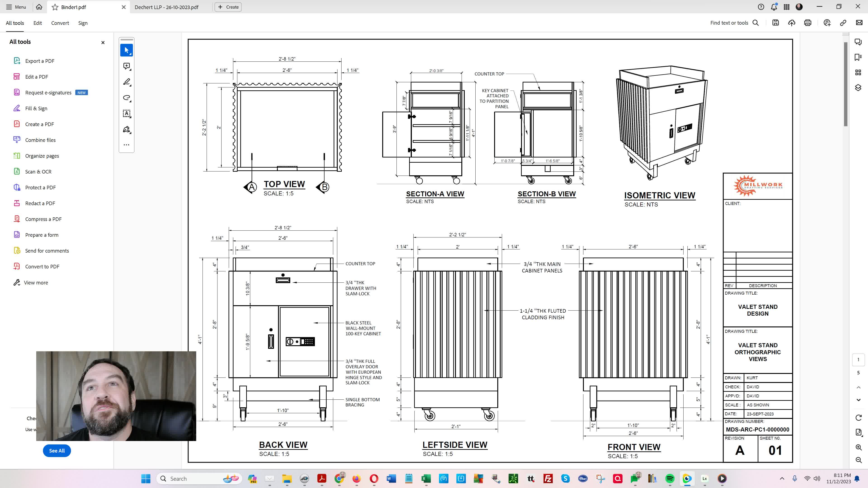Select the text box select tool
Image resolution: width=868 pixels, height=488 pixels.
point(126,113)
